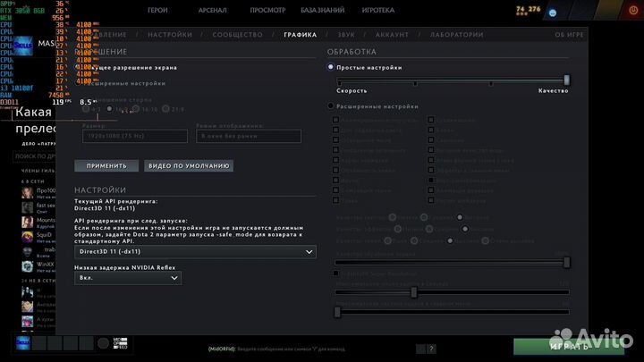Viewport: 644px width, 362px height.
Task: Open the ОБ ИГРЕ link
Action: [569, 35]
